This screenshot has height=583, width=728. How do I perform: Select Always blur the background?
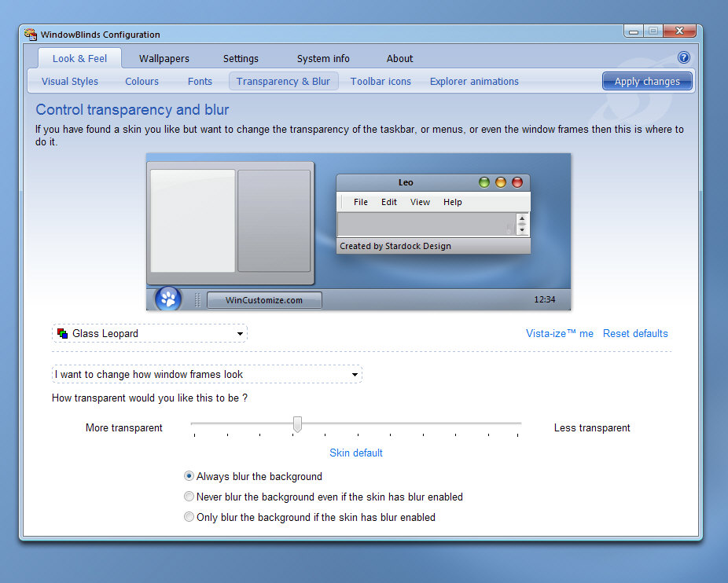pos(189,476)
